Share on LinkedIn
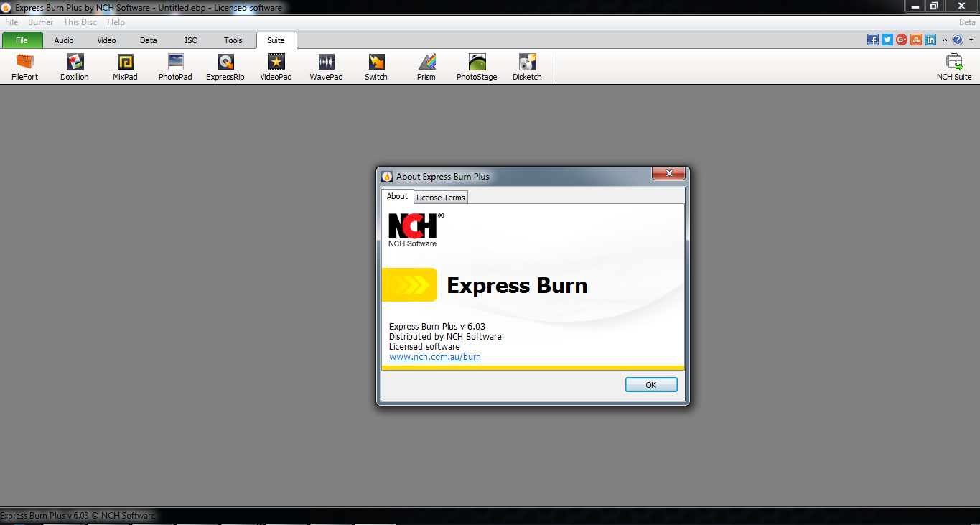Viewport: 980px width, 525px height. click(930, 40)
